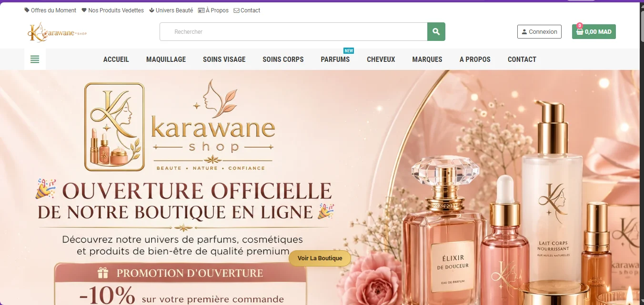This screenshot has height=305, width=644.
Task: Click the green search magnifier button
Action: [x=436, y=32]
